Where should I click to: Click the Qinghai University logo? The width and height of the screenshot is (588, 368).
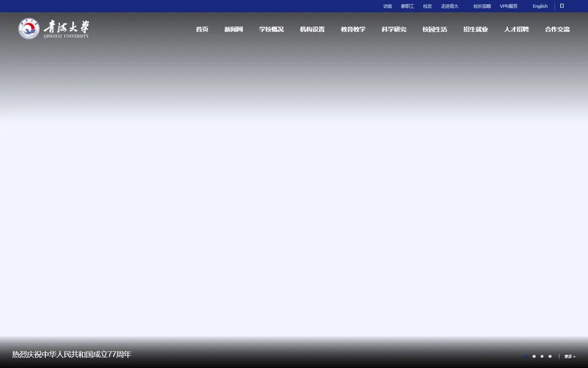pos(54,29)
